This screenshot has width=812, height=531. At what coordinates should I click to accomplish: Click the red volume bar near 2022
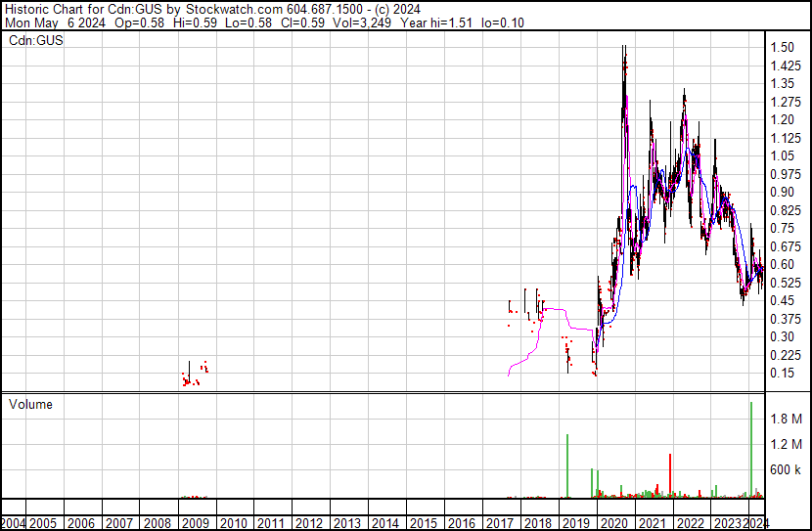(670, 475)
